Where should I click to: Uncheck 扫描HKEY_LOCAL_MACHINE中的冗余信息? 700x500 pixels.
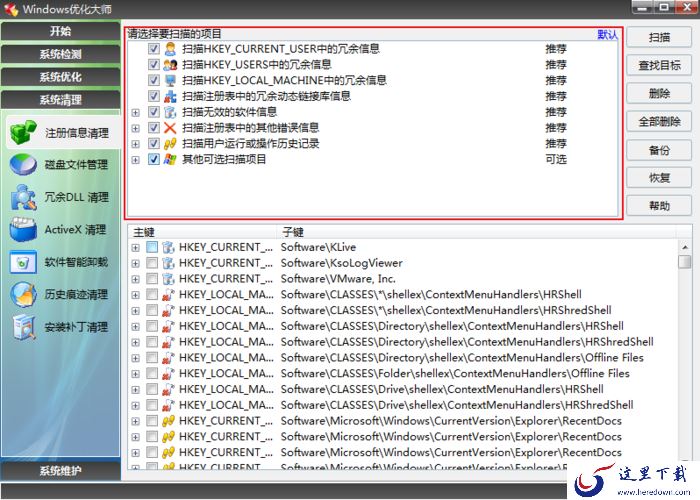point(154,80)
